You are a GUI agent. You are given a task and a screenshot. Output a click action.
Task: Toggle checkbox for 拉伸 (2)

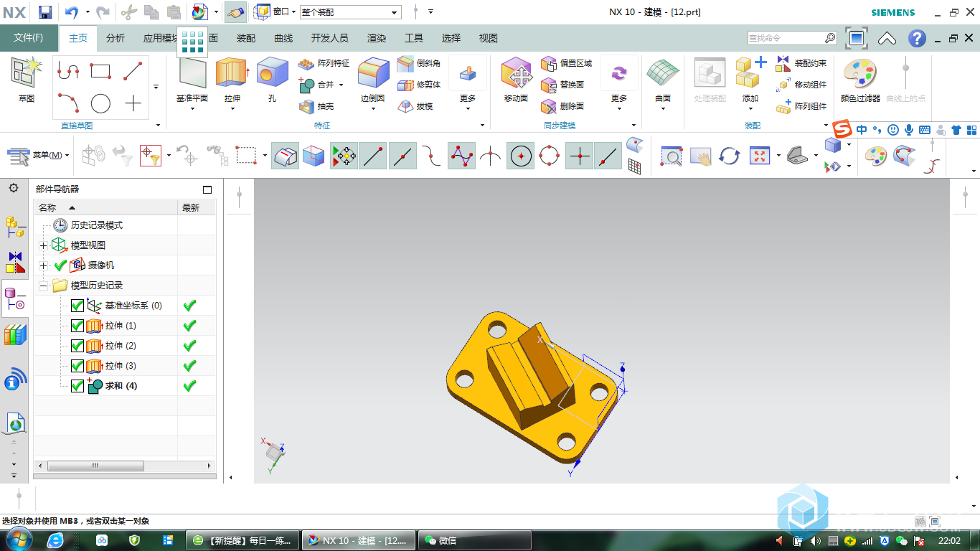77,346
